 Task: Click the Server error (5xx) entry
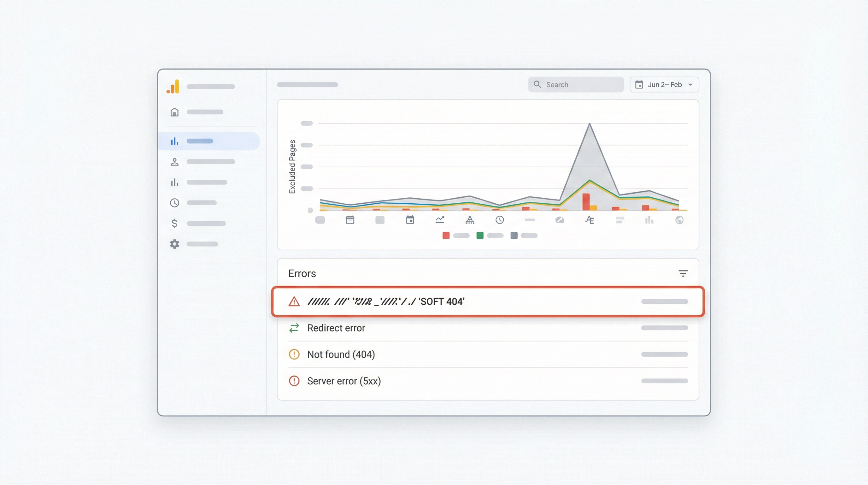344,381
